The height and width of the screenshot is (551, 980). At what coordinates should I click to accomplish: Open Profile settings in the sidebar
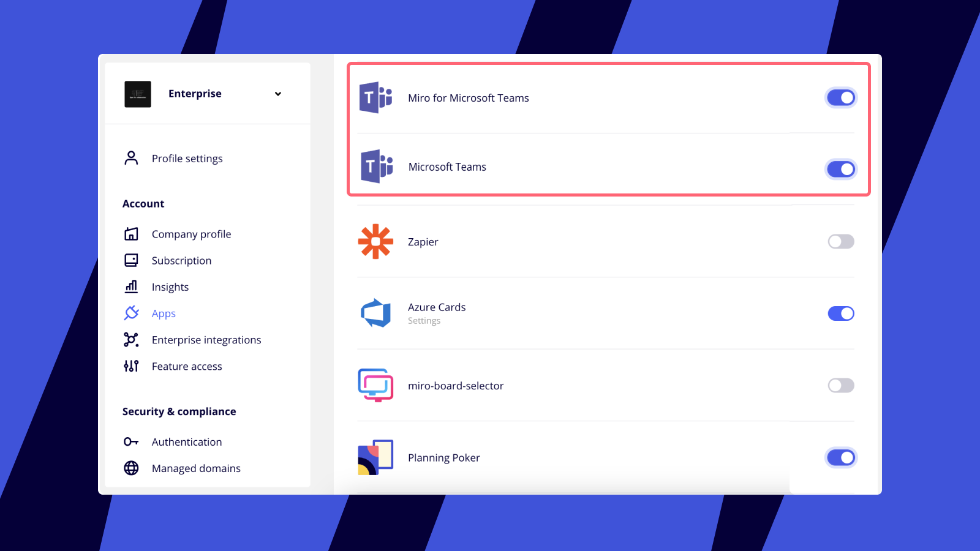tap(187, 159)
